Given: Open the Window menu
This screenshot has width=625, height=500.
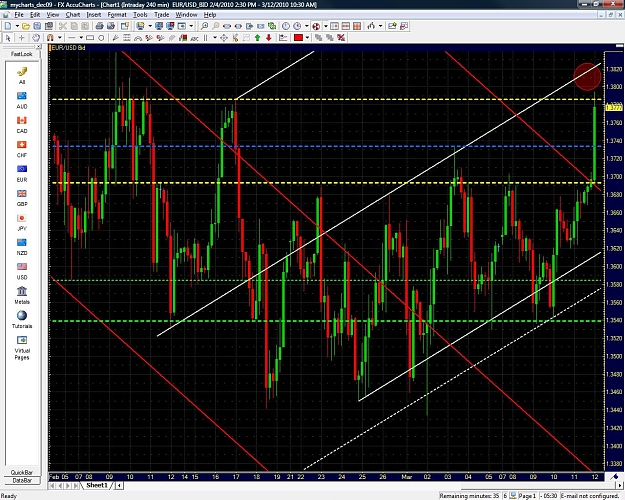Looking at the screenshot, I should click(x=187, y=15).
